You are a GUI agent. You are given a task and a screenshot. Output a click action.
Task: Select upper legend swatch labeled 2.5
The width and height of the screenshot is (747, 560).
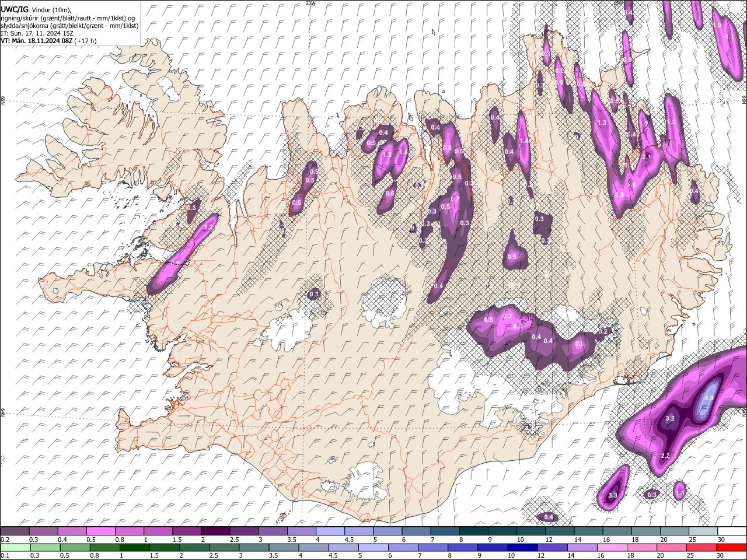tap(244, 531)
